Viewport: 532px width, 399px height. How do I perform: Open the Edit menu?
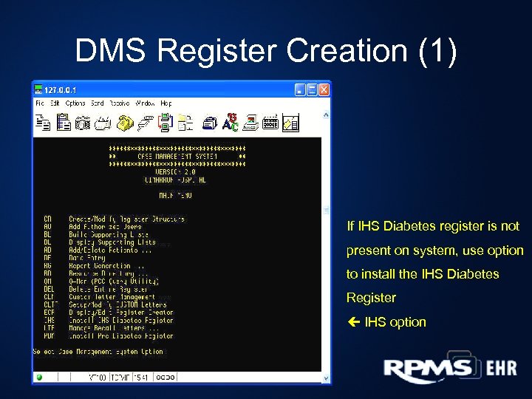pos(55,103)
